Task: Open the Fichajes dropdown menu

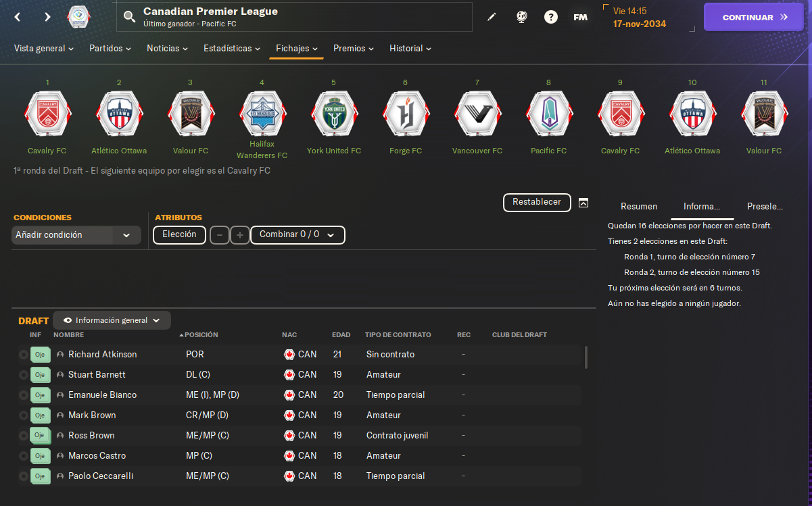Action: (x=297, y=49)
